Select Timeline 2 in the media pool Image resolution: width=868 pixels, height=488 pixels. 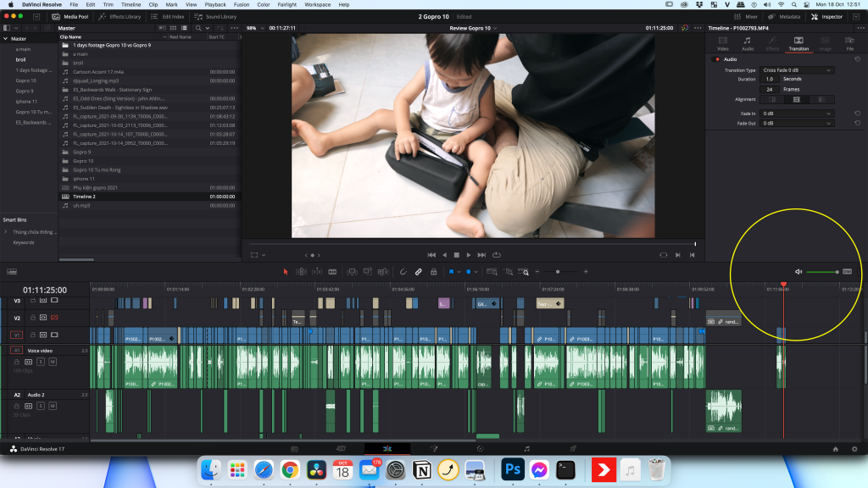pos(84,197)
